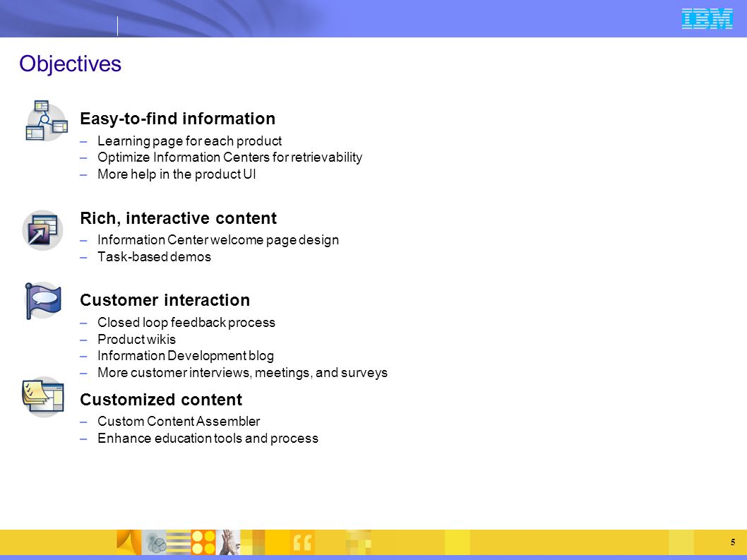Click 'More customer interviews, meetings, and surveys'

click(x=242, y=373)
